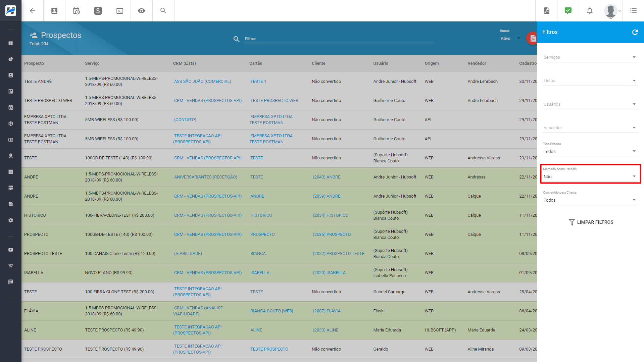Open the (2022) PROSPECTO TESTE client link

point(338,254)
